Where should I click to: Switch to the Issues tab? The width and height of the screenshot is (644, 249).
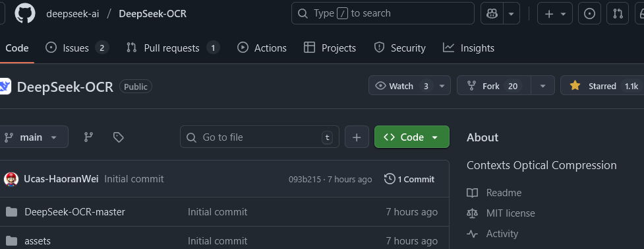click(x=77, y=48)
